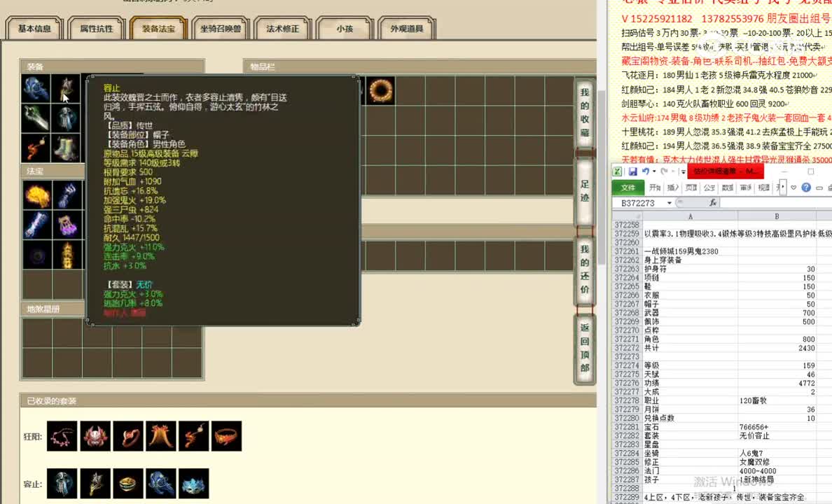Expand the Quick Access Toolbar customize arrow

point(682,171)
